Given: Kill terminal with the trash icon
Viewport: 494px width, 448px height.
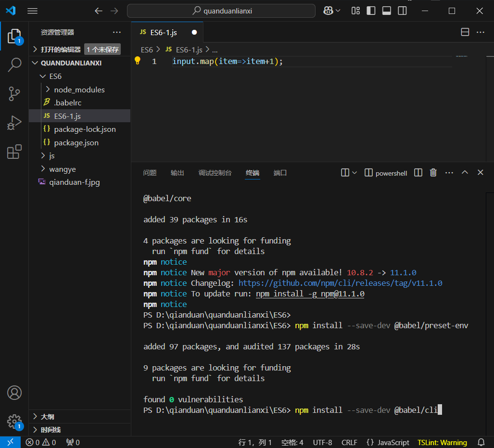Looking at the screenshot, I should point(433,173).
